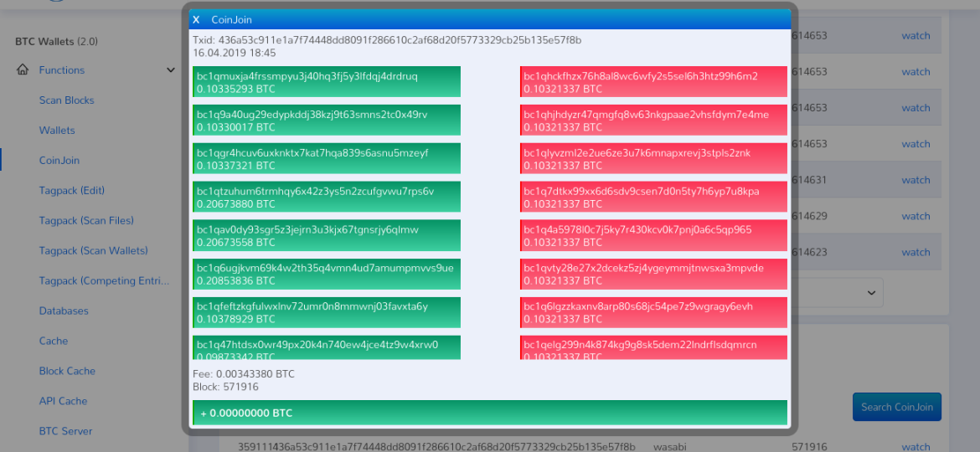The image size is (980, 452).
Task: Open BTC Server in sidebar
Action: (x=65, y=431)
